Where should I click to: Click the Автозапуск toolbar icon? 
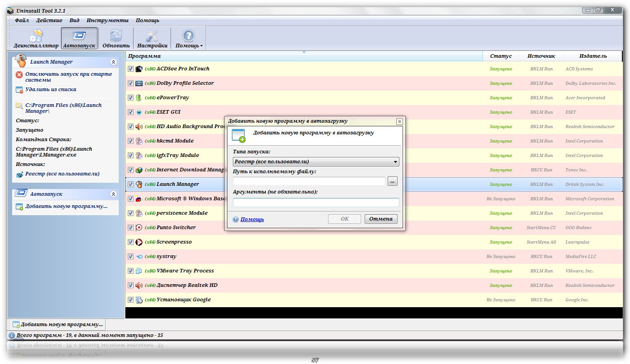[x=79, y=38]
